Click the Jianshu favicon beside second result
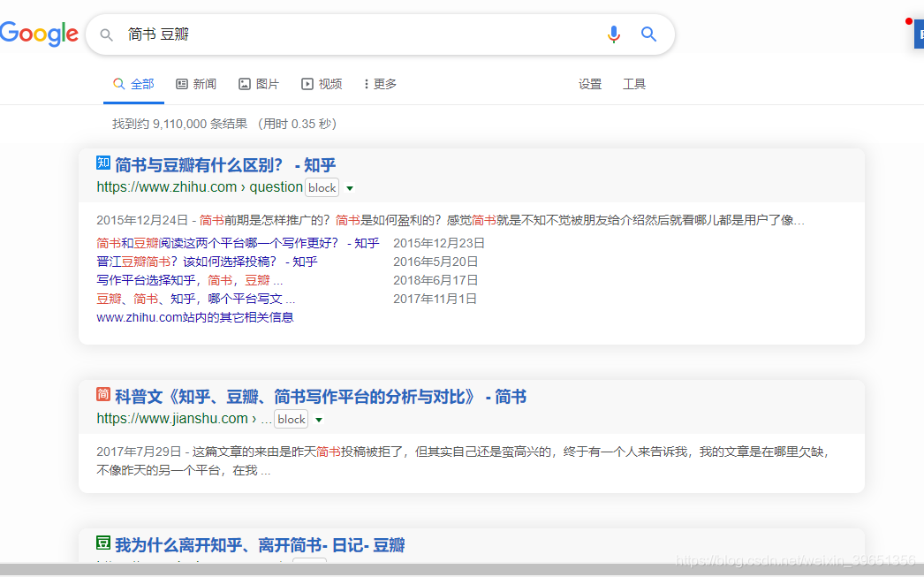Viewport: 924px width, 577px height. pos(103,394)
